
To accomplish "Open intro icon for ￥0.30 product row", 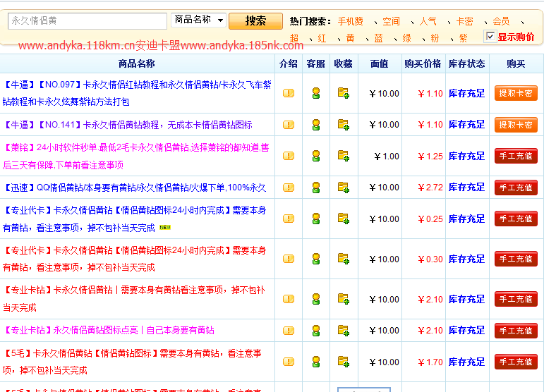I will 289,259.
